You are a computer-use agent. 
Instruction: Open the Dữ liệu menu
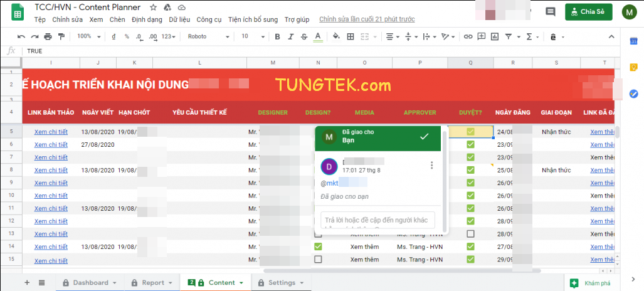(x=179, y=19)
